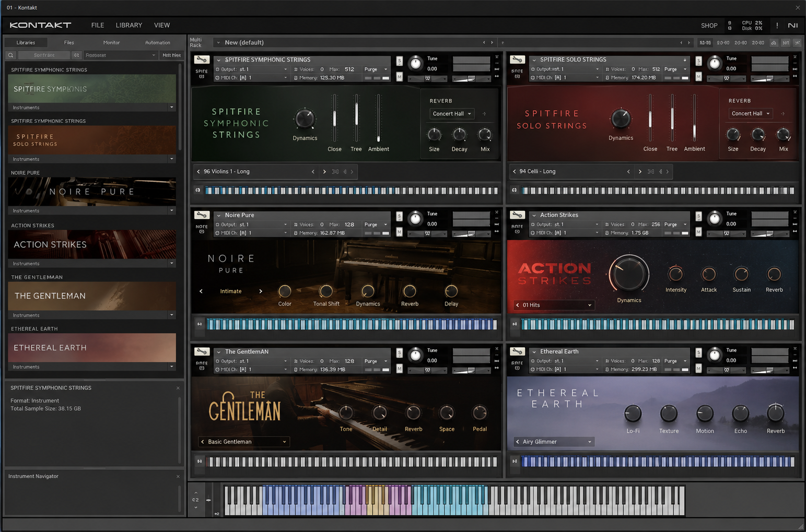Open wrench settings for Noire Pure instrument
Viewport: 806px width, 532px height.
coord(202,215)
